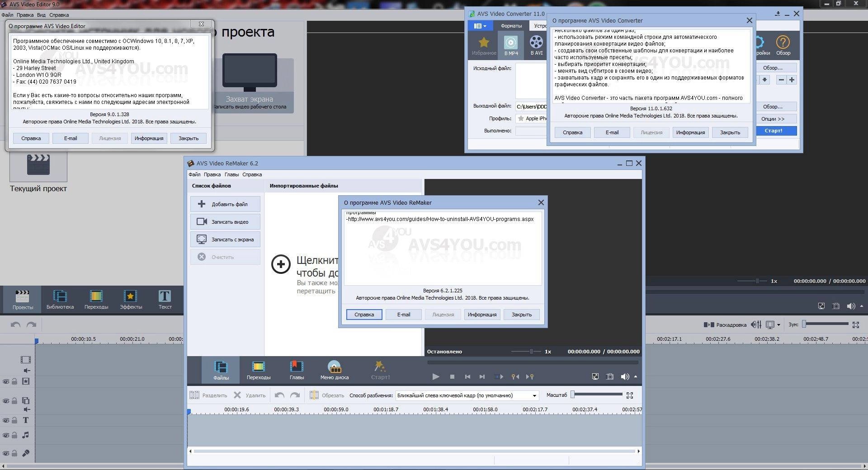Click Обзор question mark icon in Converter
868x470 pixels.
[783, 45]
